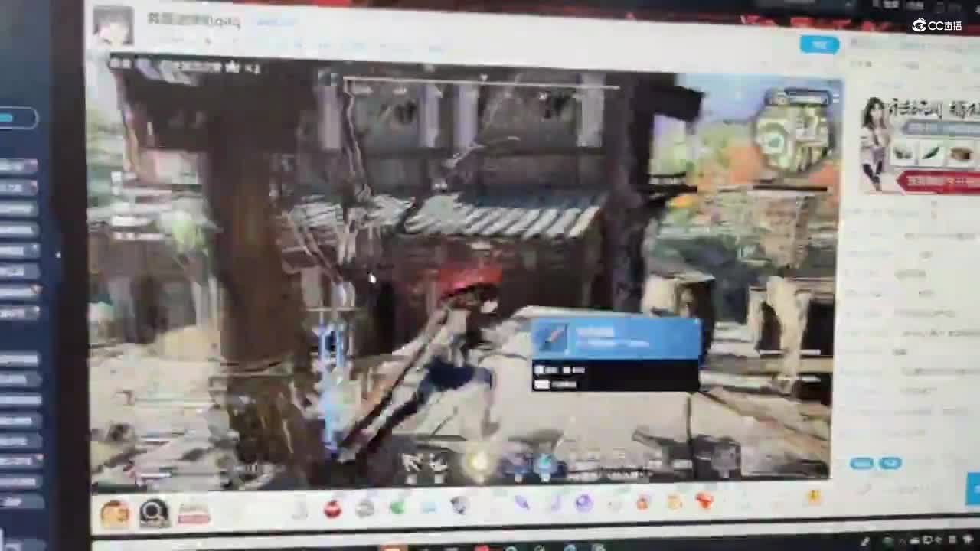Click the green leaf product thumbnail in ad
This screenshot has width=980, height=551.
coord(932,154)
